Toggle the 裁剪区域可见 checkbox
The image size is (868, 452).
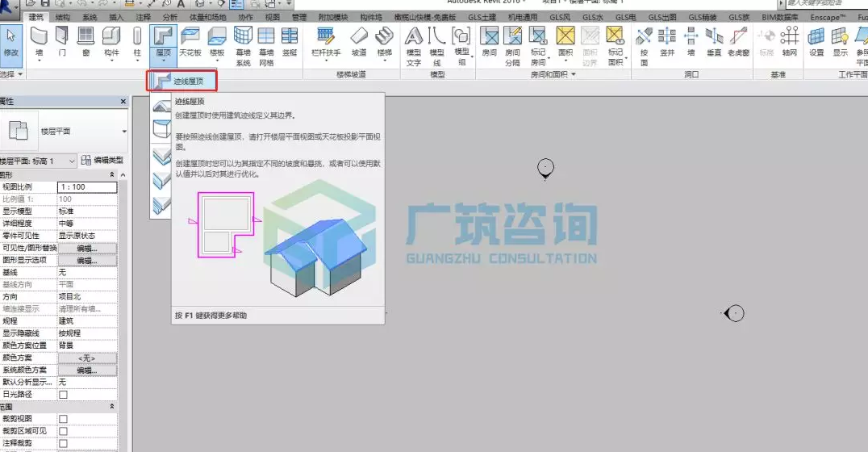click(63, 432)
